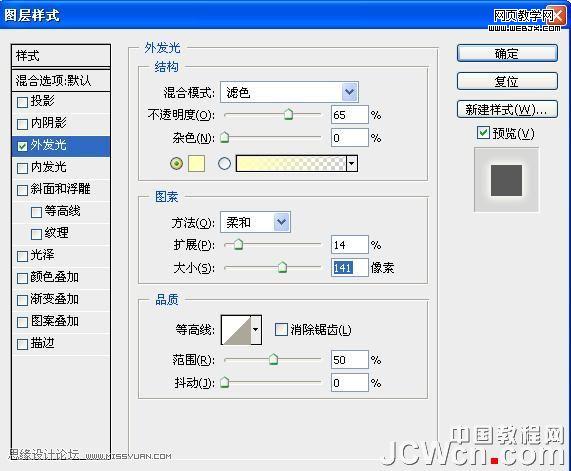Enable the 图案叠加 pattern overlay checkbox
Image resolution: width=571 pixels, height=471 pixels.
22,322
